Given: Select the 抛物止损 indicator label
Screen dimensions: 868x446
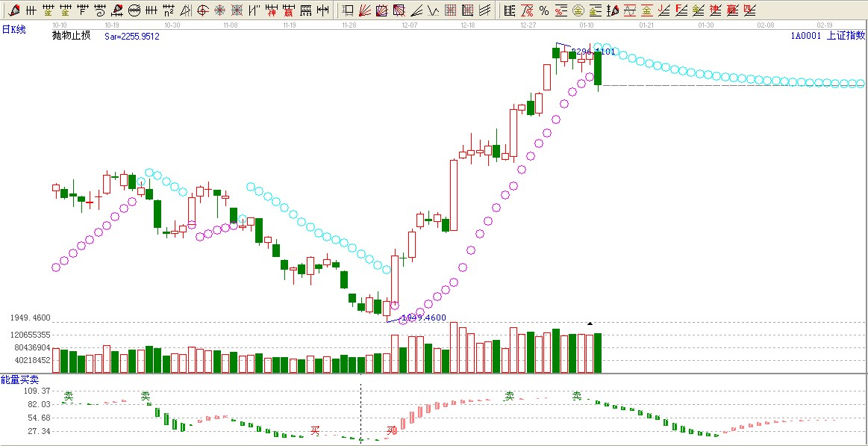Looking at the screenshot, I should (71, 35).
